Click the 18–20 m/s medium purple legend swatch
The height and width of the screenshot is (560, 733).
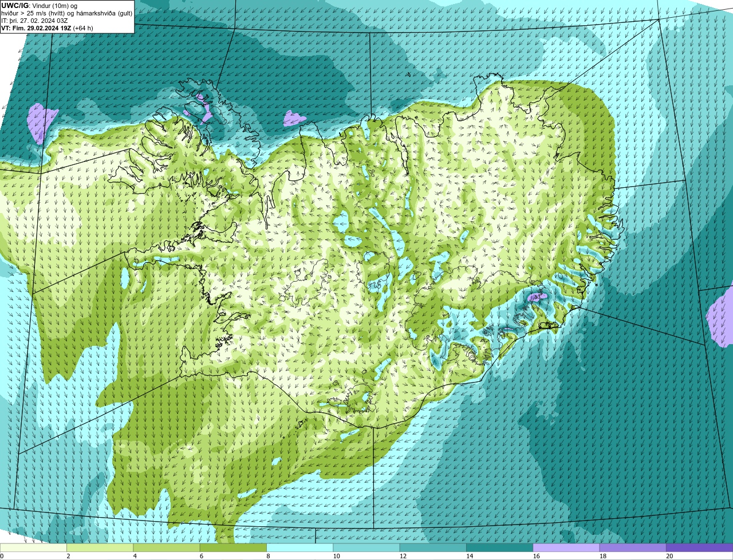(633, 547)
